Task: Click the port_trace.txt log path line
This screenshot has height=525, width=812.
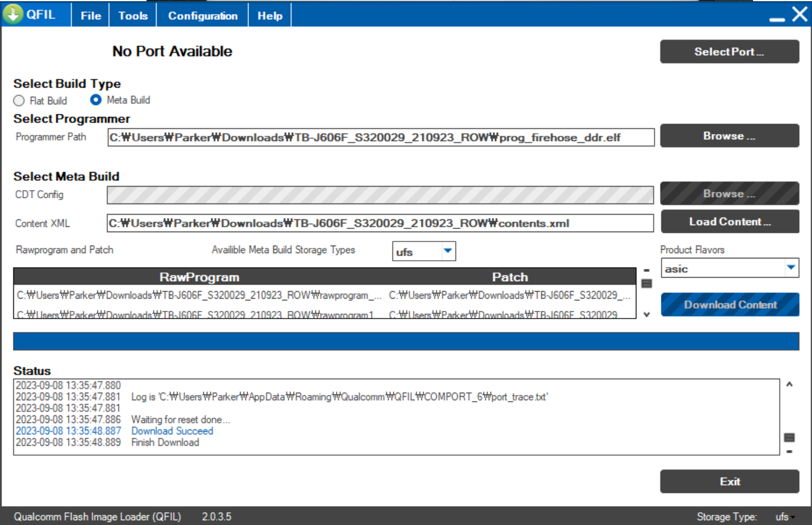Action: [340, 397]
